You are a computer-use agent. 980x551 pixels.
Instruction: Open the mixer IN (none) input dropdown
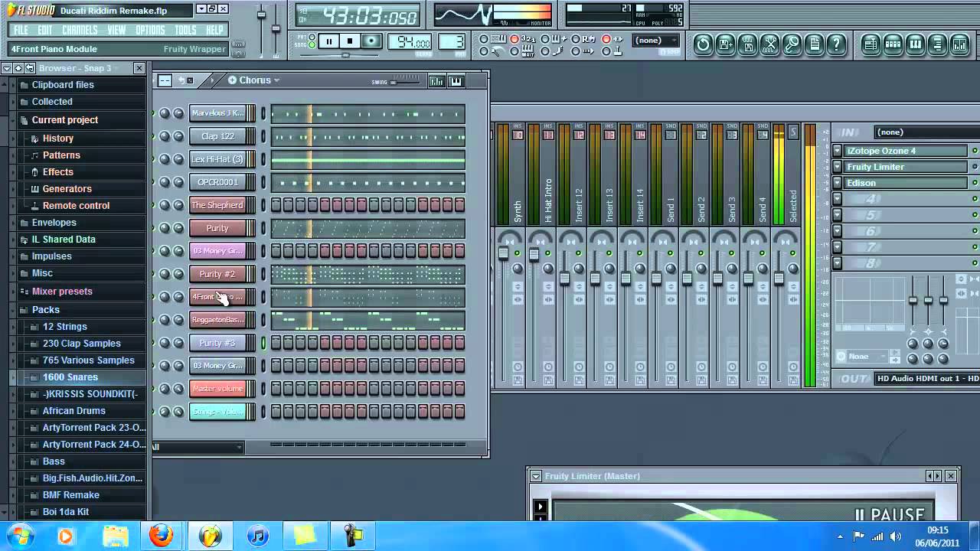926,132
